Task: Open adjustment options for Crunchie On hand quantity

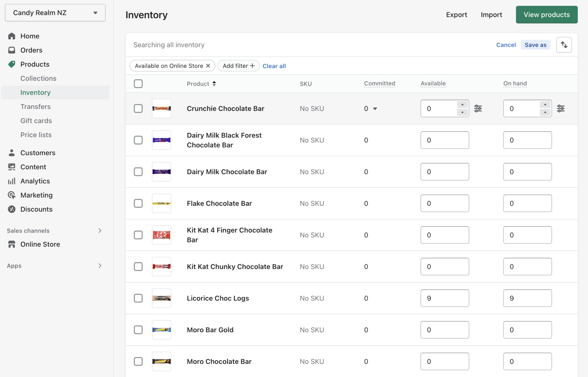Action: 561,108
